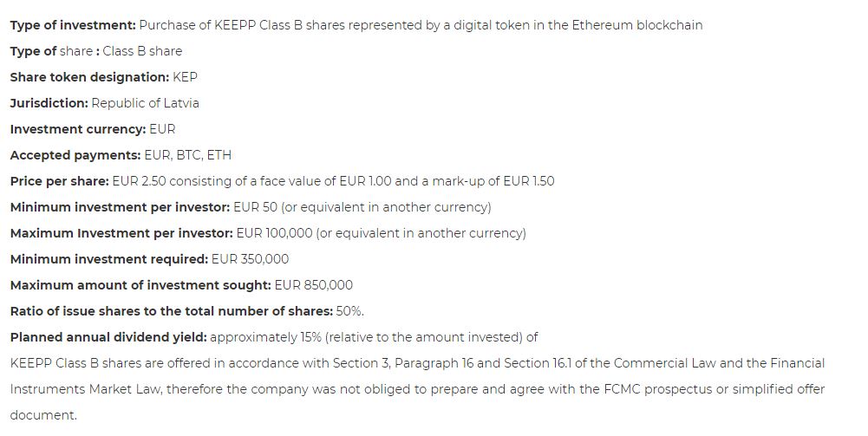Image resolution: width=868 pixels, height=436 pixels.
Task: Click the 'Type of investment:' label
Action: 73,25
